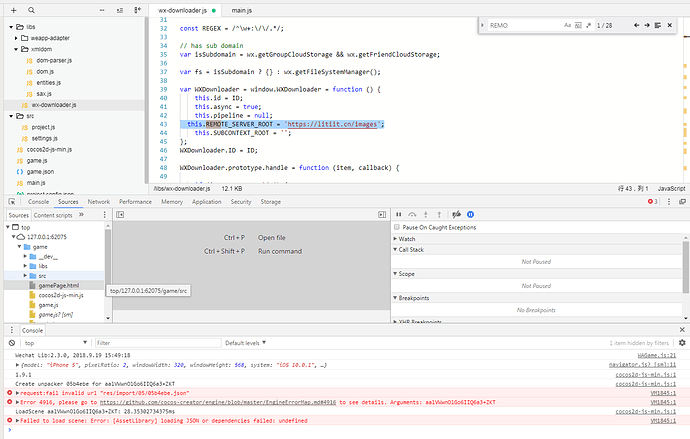
Task: Click the undock devtools window icon
Action: point(683,201)
